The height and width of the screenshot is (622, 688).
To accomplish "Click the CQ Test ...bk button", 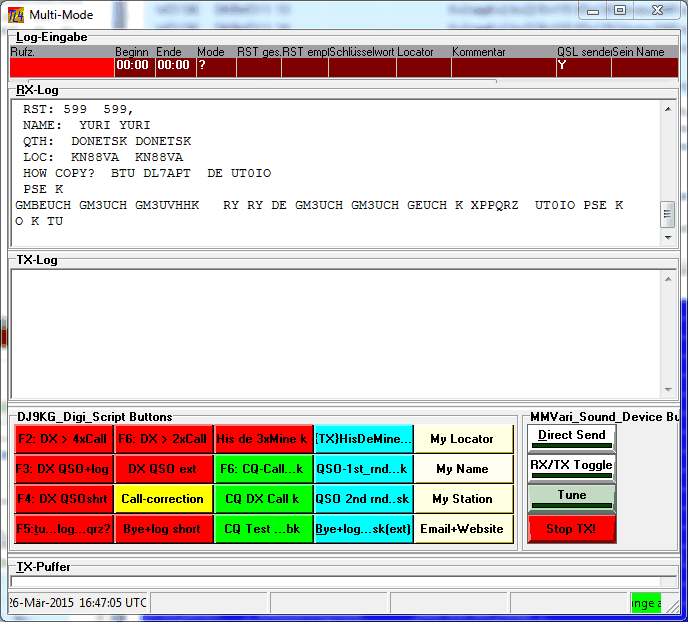I will click(264, 529).
